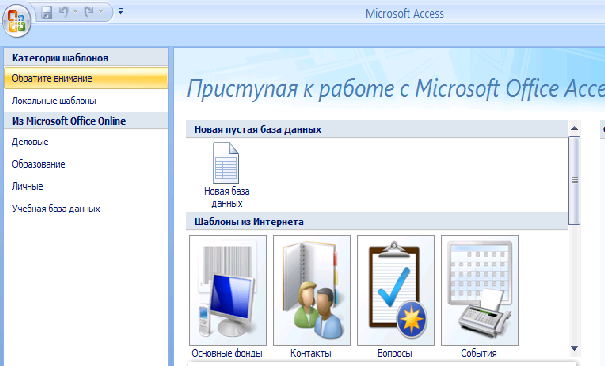Click the scrollbar down arrow

[574, 349]
